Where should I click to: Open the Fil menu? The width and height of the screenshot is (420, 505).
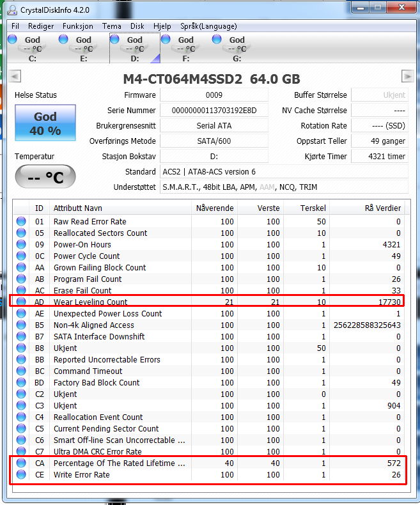[x=15, y=26]
